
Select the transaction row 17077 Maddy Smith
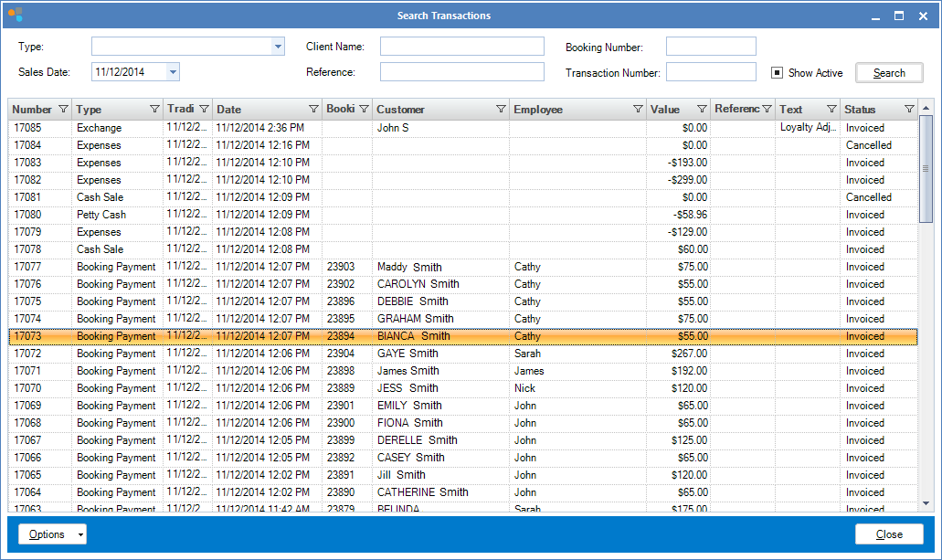click(x=409, y=267)
